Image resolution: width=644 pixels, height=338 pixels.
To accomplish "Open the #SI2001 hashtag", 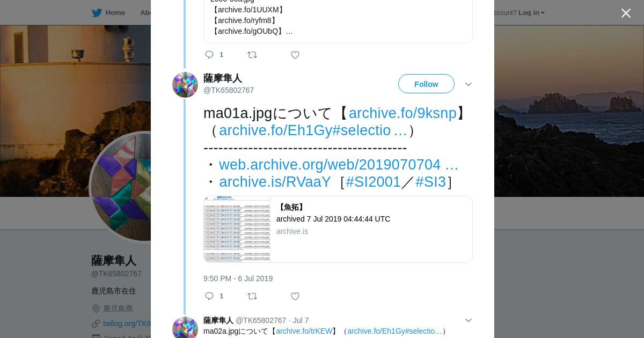I will 374,182.
